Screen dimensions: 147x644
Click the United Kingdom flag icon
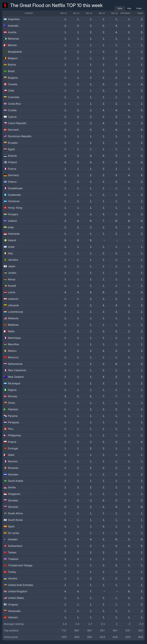click(x=5, y=592)
